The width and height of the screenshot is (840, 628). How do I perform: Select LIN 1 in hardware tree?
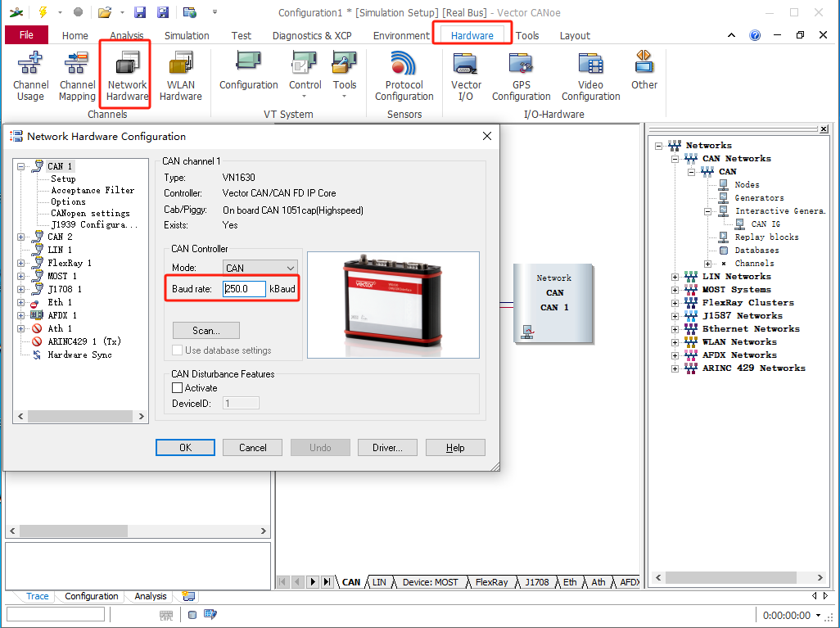pos(60,250)
